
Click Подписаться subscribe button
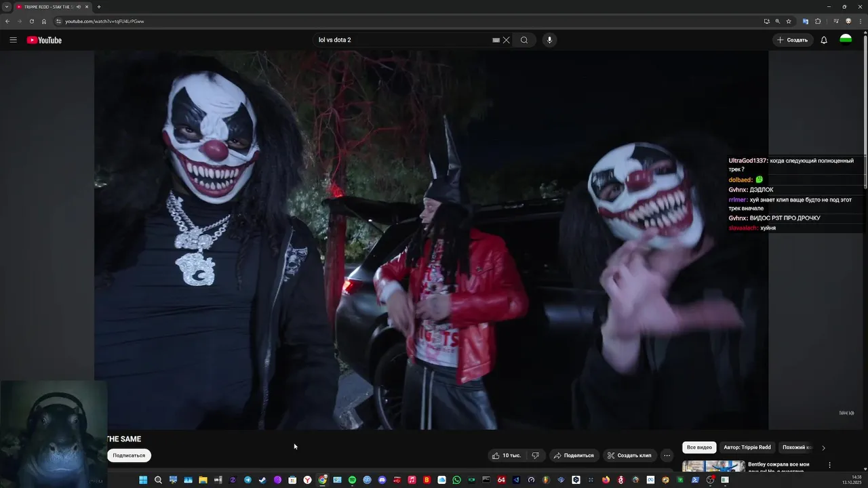(129, 455)
